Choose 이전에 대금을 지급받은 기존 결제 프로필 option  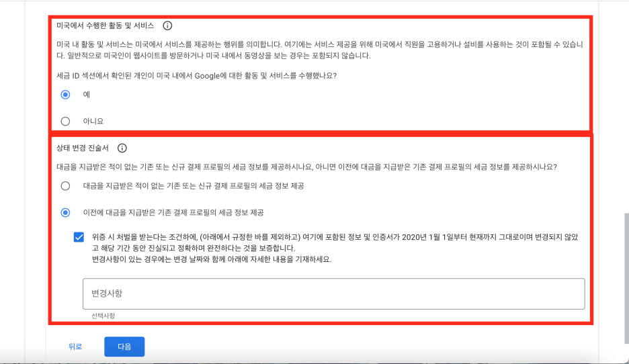point(65,212)
